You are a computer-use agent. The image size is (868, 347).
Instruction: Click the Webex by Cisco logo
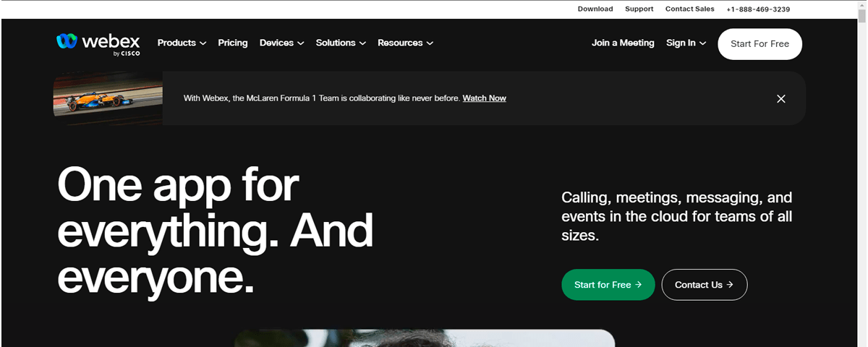click(98, 43)
